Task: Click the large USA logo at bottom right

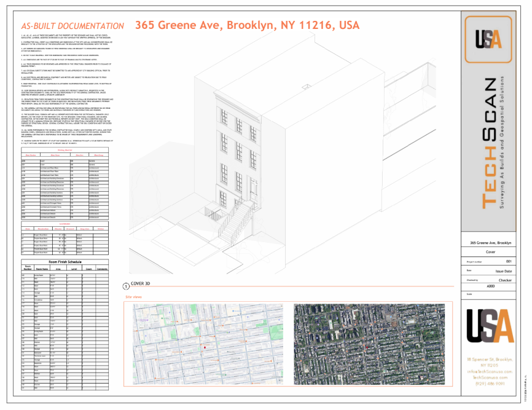Action: 490,330
